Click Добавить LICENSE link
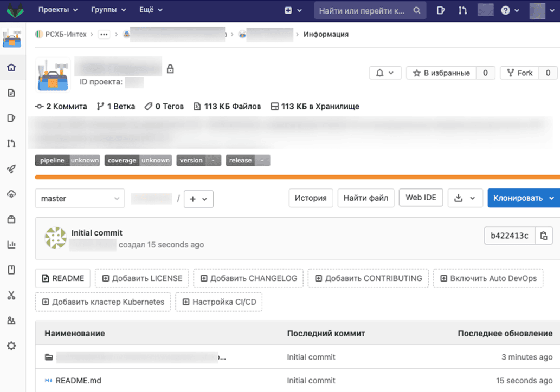This screenshot has width=560, height=392. [142, 278]
